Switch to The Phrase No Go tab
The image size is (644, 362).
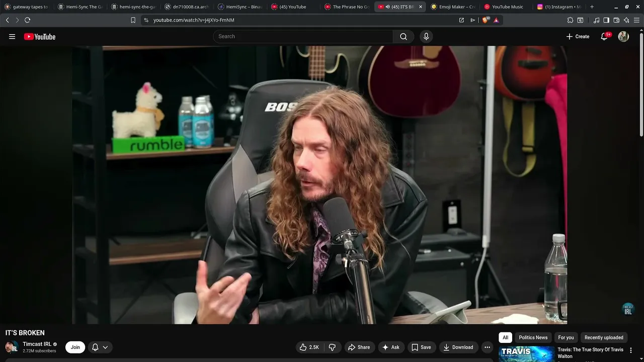click(x=347, y=7)
